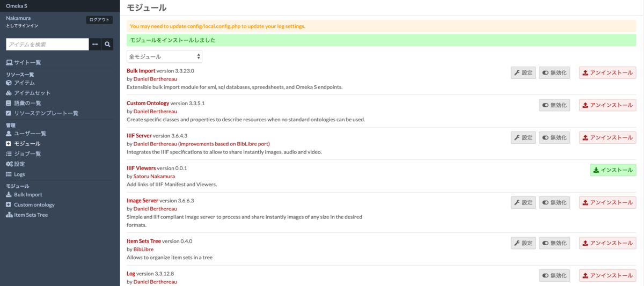
Task: Click アンインストール for Image Server
Action: pyautogui.click(x=608, y=203)
